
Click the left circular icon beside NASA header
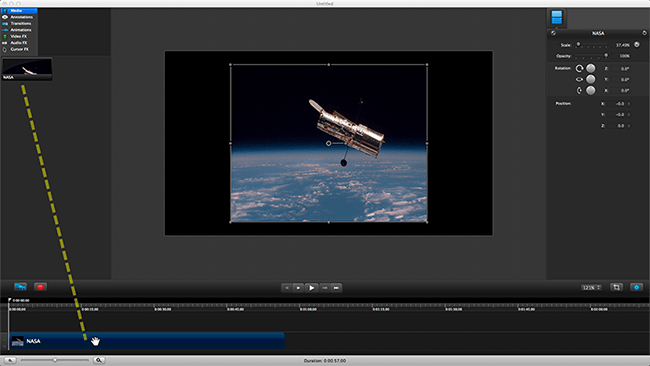point(553,33)
